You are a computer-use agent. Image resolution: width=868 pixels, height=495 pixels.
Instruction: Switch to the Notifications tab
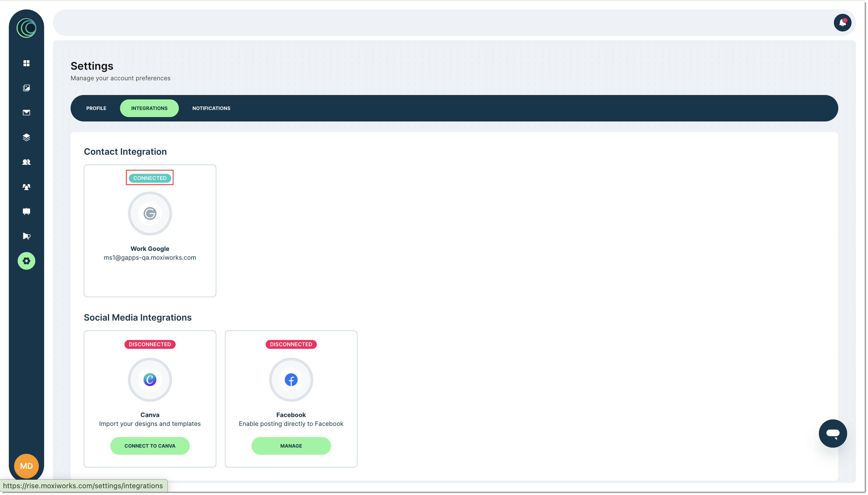pyautogui.click(x=211, y=108)
